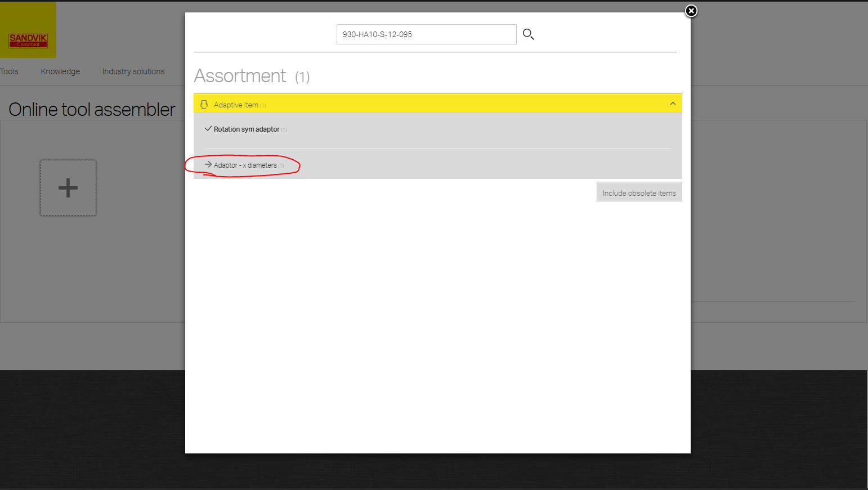Screen dimensions: 868x490
Task: Open the Industry solutions menu
Action: [x=133, y=71]
